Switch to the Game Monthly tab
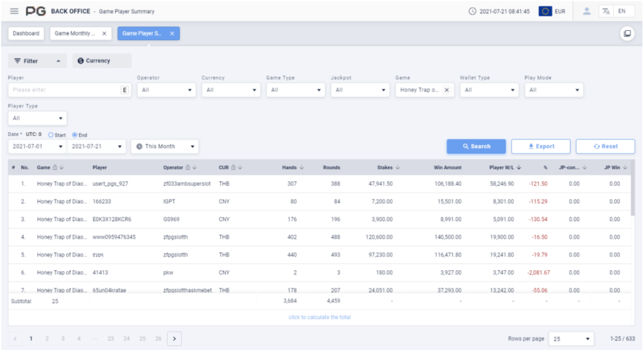The width and height of the screenshot is (644, 350). point(75,33)
